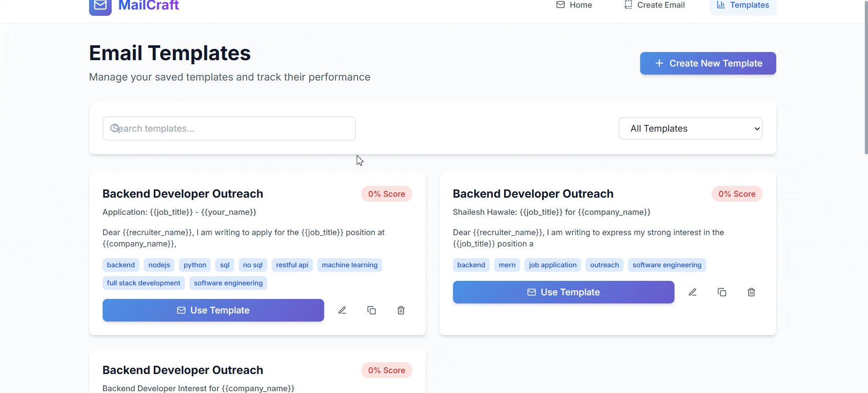Duplicate the Shailesh Hawale template via copy icon

[x=722, y=292]
